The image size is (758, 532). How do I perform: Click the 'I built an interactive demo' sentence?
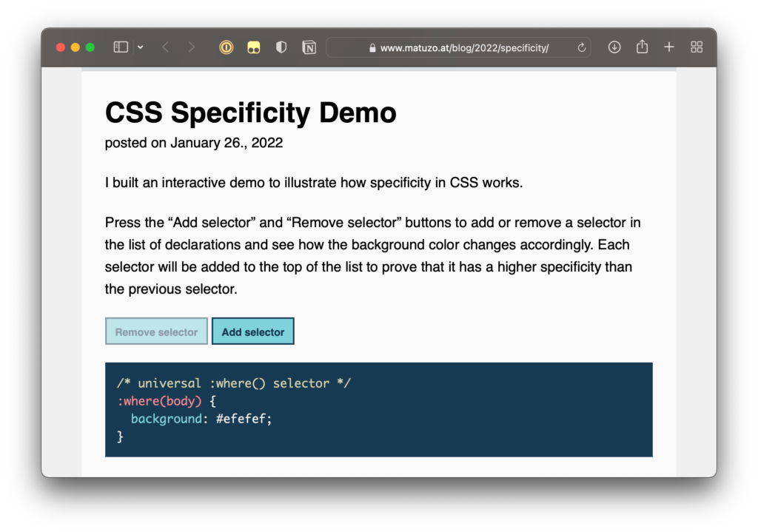pos(314,183)
